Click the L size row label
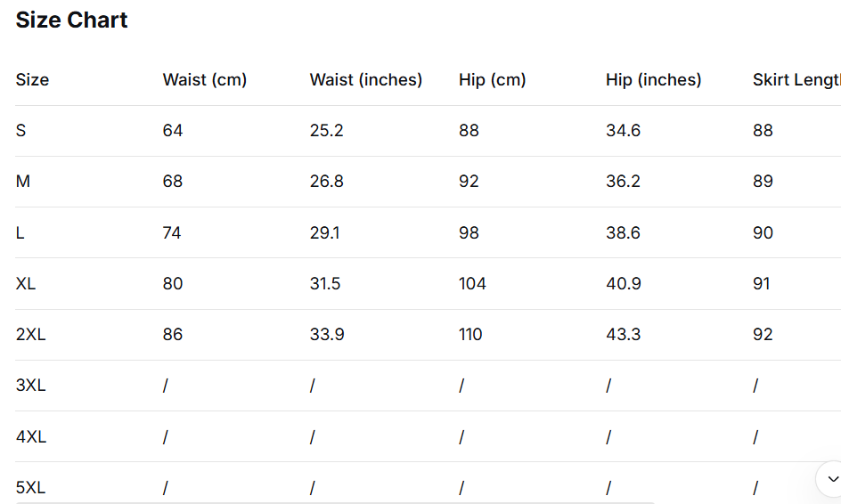The image size is (841, 504). [20, 233]
